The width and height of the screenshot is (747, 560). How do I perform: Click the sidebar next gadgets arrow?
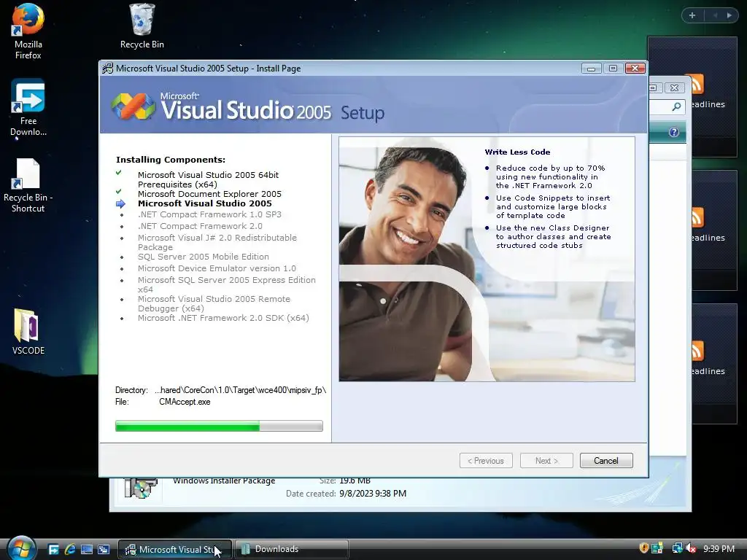(729, 15)
